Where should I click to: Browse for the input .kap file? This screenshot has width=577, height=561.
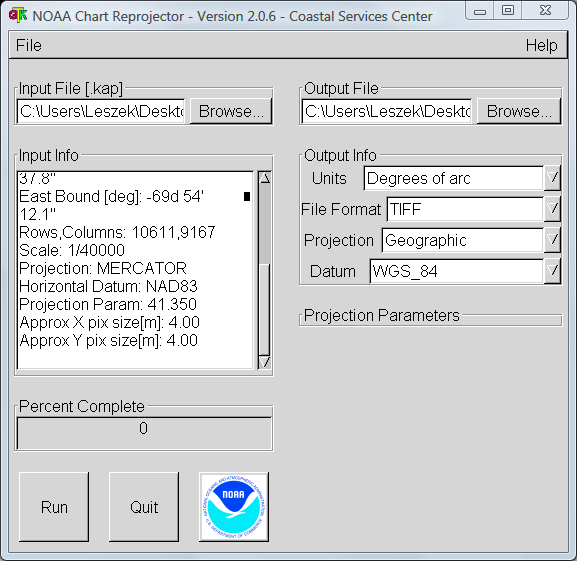(231, 111)
